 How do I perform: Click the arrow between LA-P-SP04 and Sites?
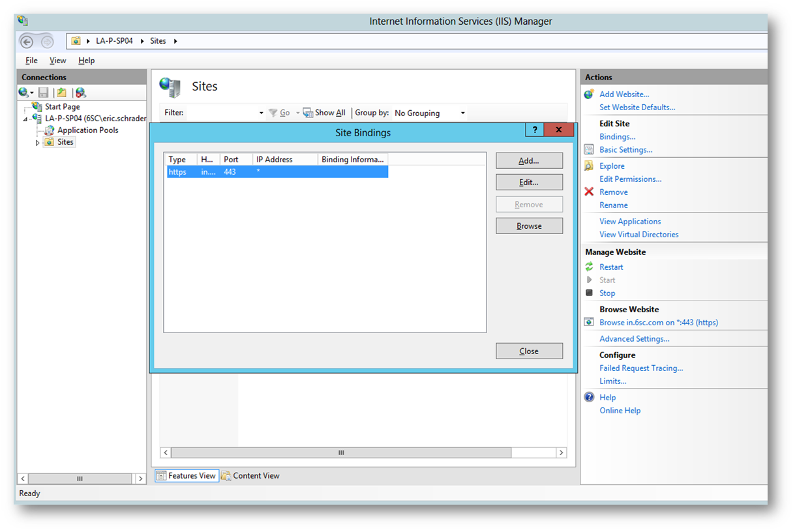click(142, 41)
